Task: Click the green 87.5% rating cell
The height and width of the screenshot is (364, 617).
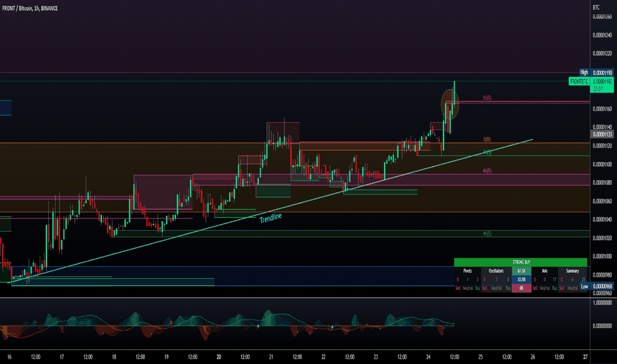Action: click(522, 271)
